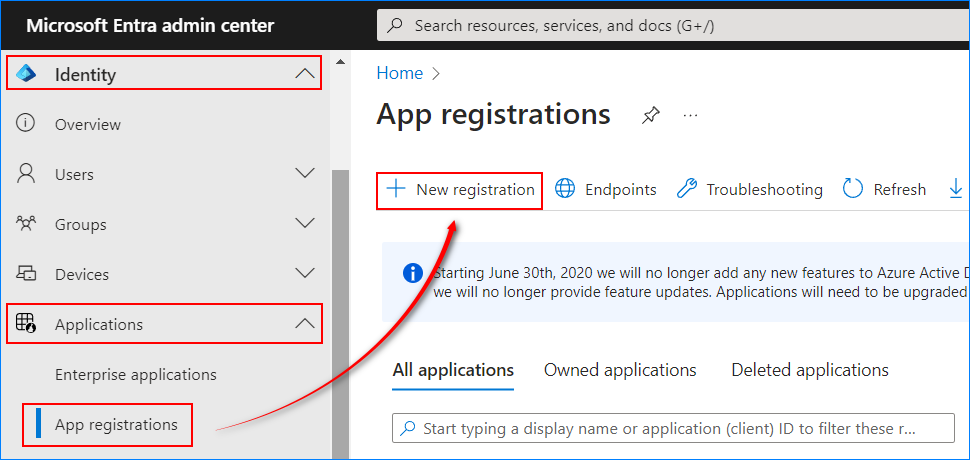Click the Groups people icon
The image size is (970, 460).
point(26,224)
